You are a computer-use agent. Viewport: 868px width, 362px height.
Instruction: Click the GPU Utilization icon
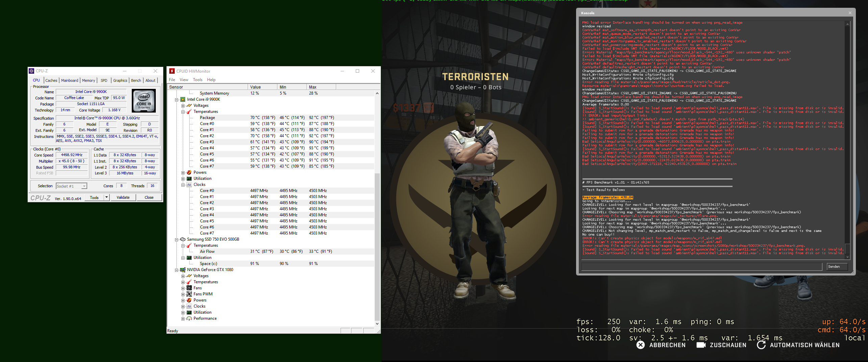point(189,312)
